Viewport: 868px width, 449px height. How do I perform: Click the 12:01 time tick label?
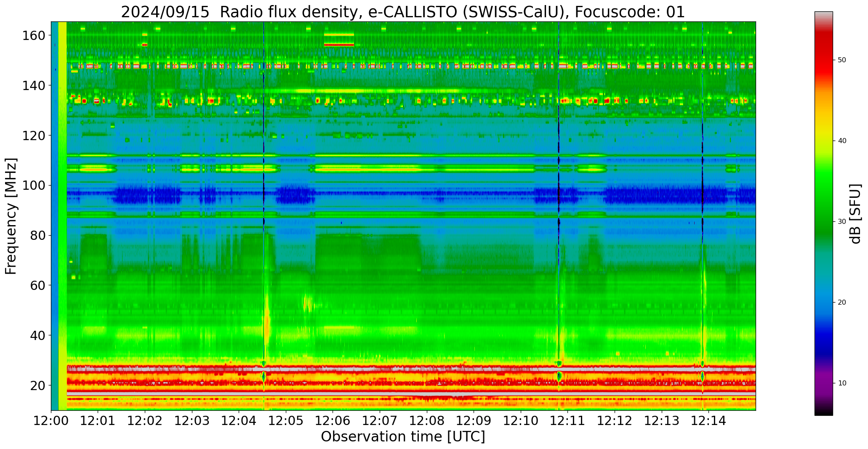[98, 421]
